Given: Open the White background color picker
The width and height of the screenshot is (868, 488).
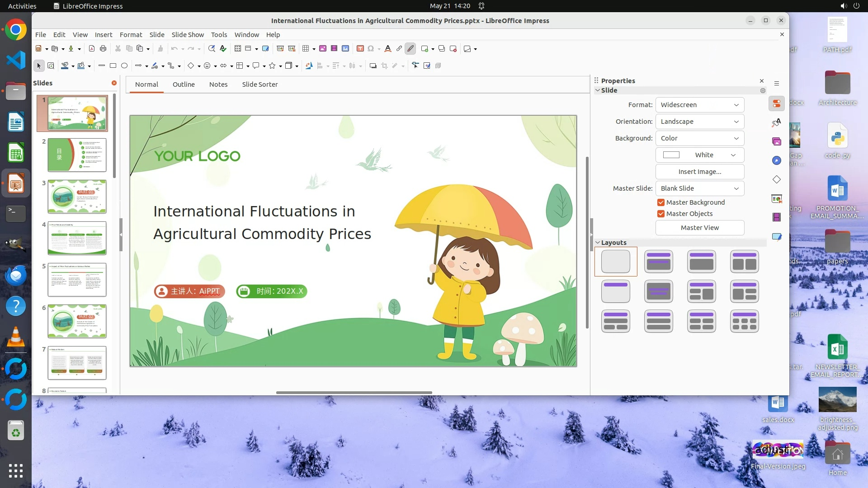Looking at the screenshot, I should coord(699,155).
